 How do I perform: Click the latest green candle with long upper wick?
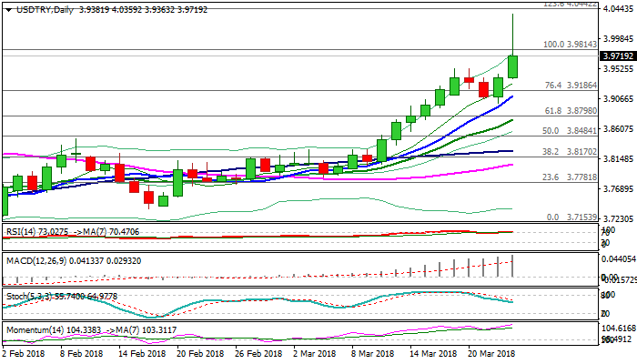512,66
